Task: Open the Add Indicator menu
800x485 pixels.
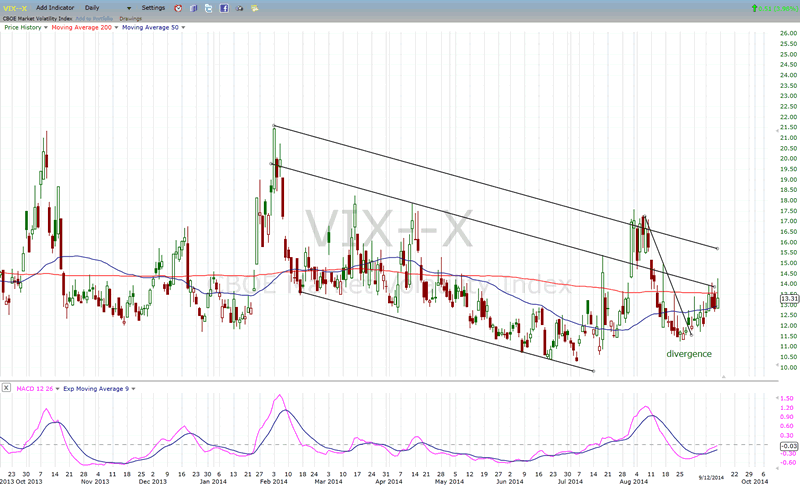Action: (55, 8)
